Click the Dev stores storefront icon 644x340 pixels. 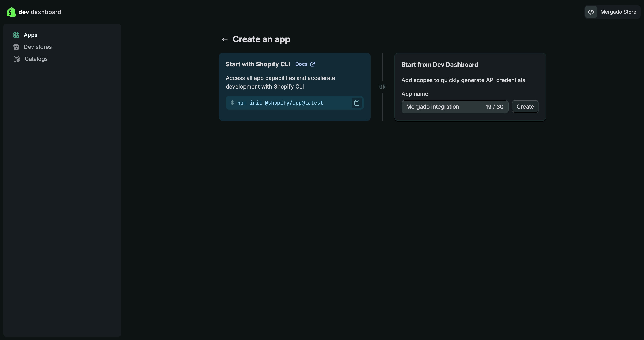click(16, 47)
